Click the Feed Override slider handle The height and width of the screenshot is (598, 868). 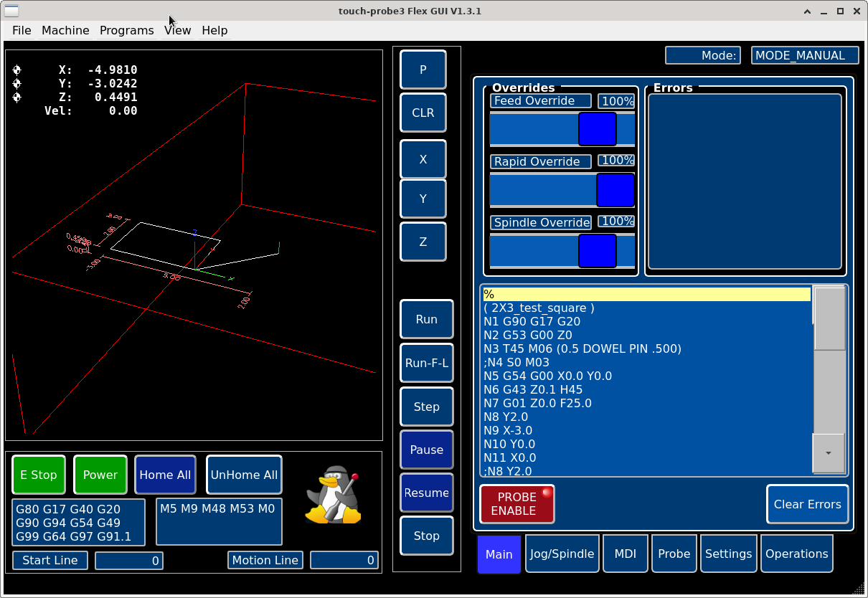click(597, 129)
